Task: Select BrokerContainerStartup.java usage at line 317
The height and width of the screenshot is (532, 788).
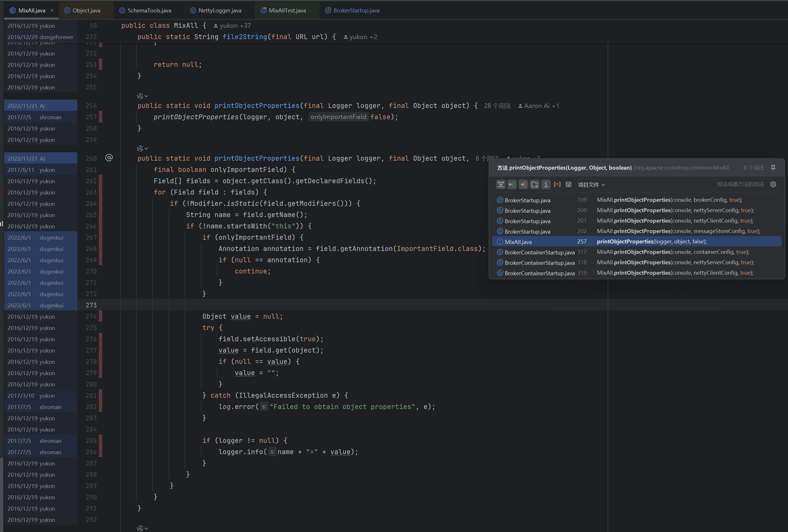Action: point(636,252)
